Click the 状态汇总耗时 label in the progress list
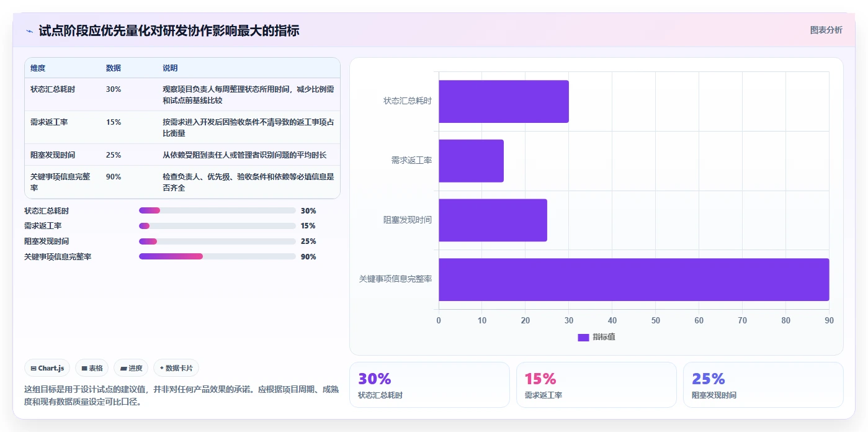Screen dimensions: 868x432 47,211
